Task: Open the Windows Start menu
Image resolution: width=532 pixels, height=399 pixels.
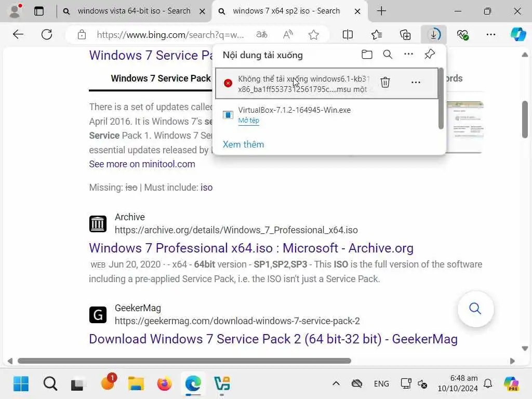Action: point(21,384)
